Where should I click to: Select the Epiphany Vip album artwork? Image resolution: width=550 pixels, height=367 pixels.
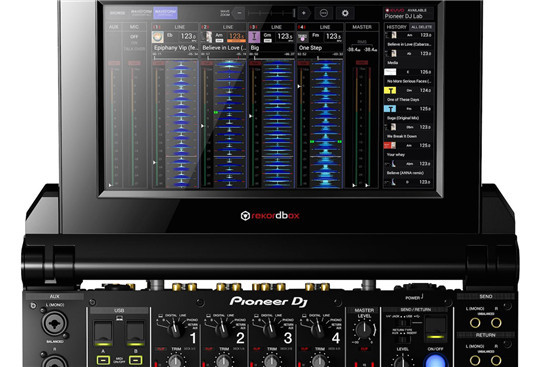point(157,37)
